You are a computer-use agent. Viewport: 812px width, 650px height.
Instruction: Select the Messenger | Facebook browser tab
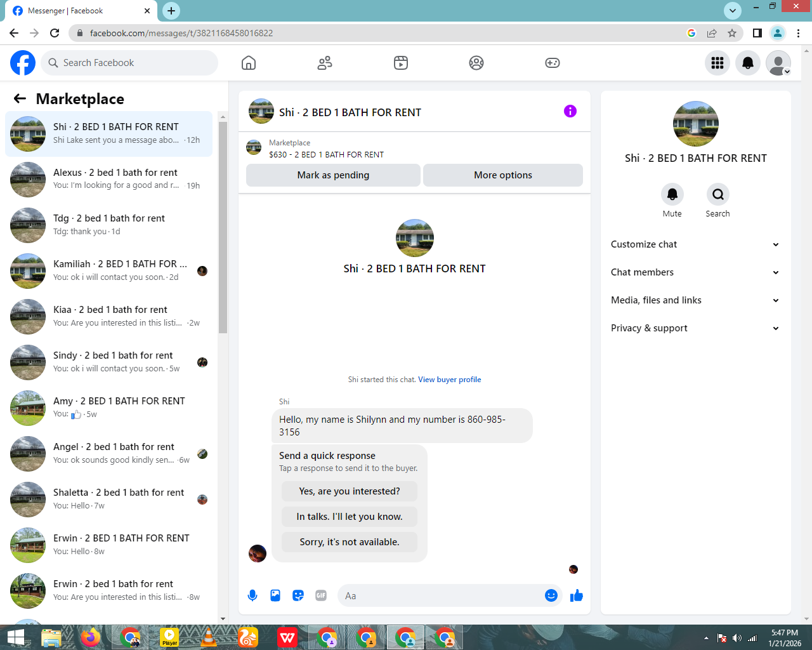click(x=81, y=11)
